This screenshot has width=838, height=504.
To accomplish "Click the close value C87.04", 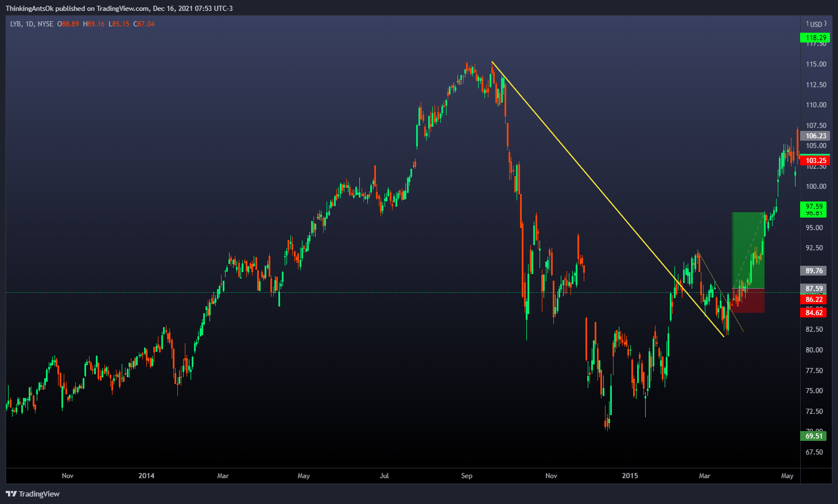I will tap(143, 24).
